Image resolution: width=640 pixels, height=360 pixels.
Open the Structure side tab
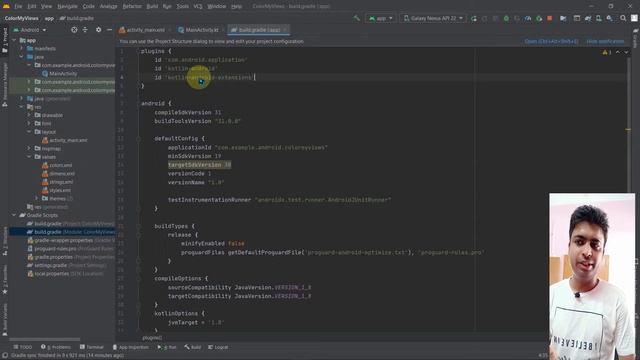point(5,241)
